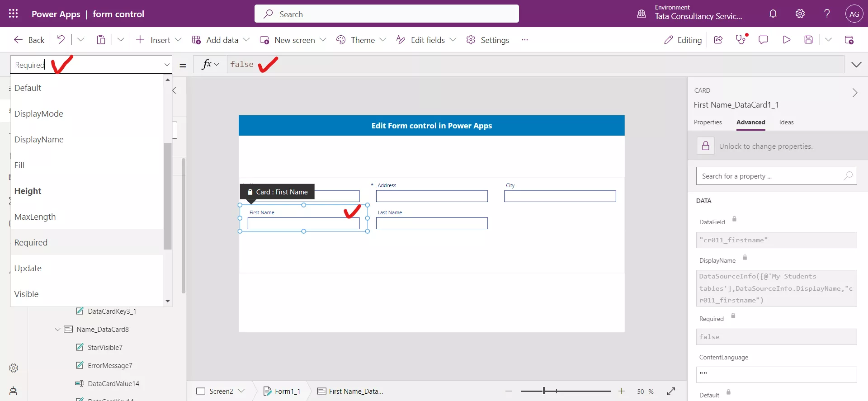Open the fx formula dropdown
Viewport: 868px width, 401px height.
click(x=210, y=65)
